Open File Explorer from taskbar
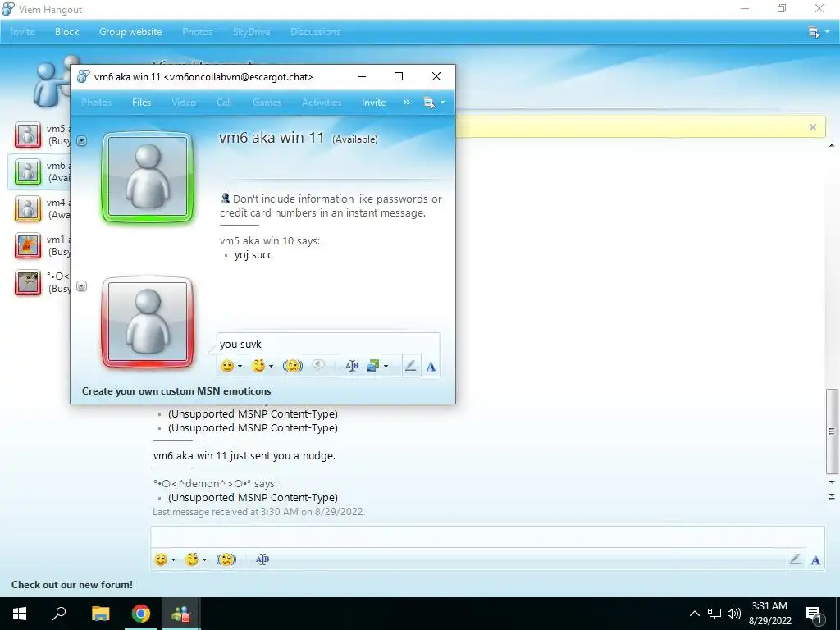The height and width of the screenshot is (630, 840). coord(100,614)
